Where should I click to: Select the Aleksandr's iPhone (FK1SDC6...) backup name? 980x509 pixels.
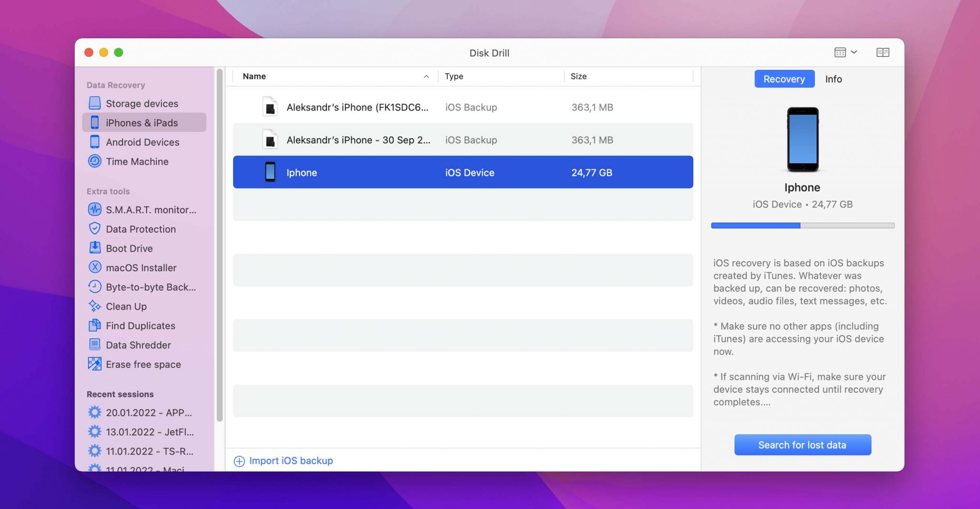tap(357, 107)
